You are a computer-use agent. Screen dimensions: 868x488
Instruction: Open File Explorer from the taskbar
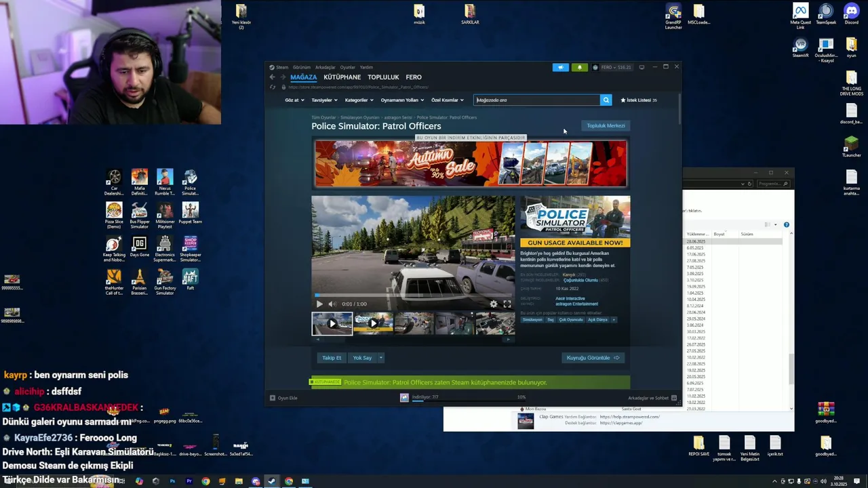[x=239, y=481]
